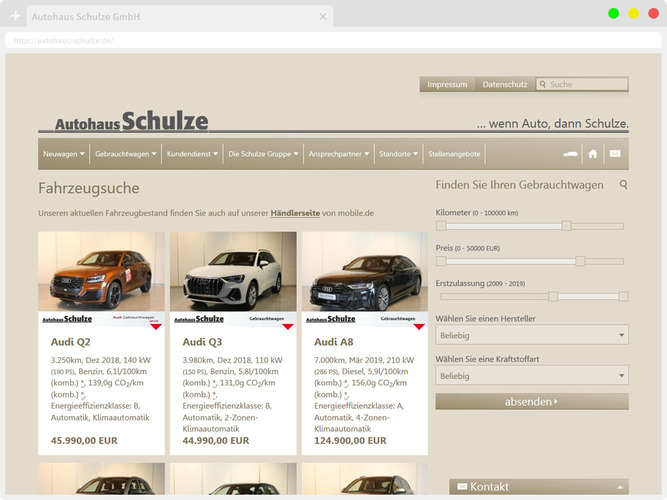Click envelope icon in Kontakt panel

tap(462, 487)
